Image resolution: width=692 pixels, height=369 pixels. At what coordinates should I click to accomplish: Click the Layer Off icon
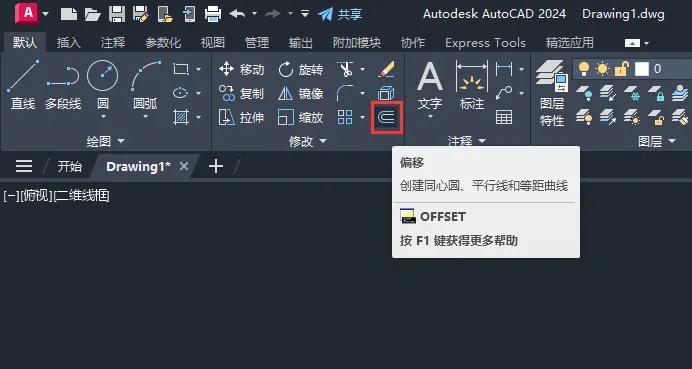(584, 93)
